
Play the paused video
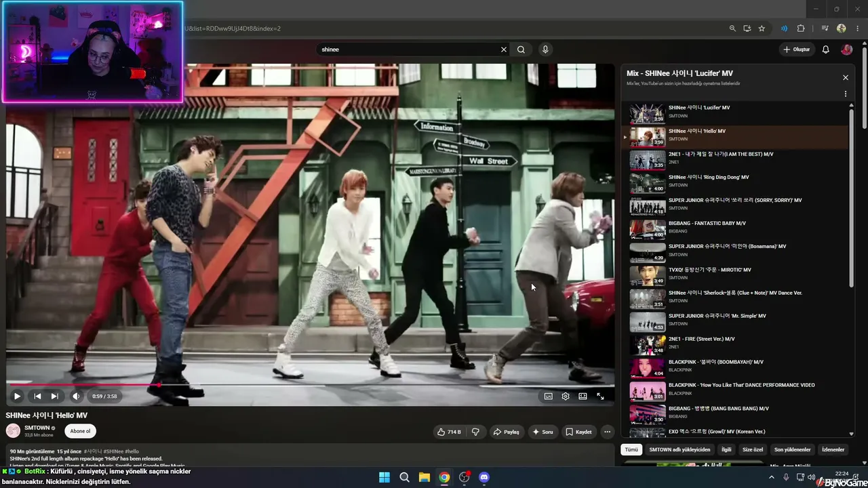17,396
